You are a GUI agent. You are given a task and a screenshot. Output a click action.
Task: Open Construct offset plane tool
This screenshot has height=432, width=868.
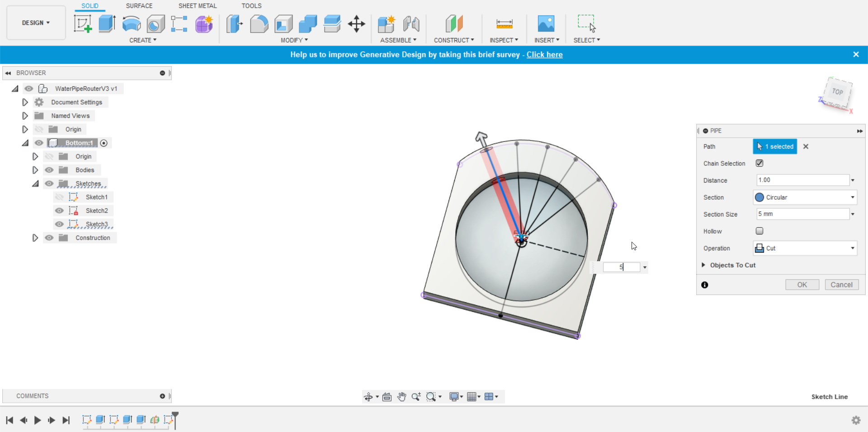(454, 23)
